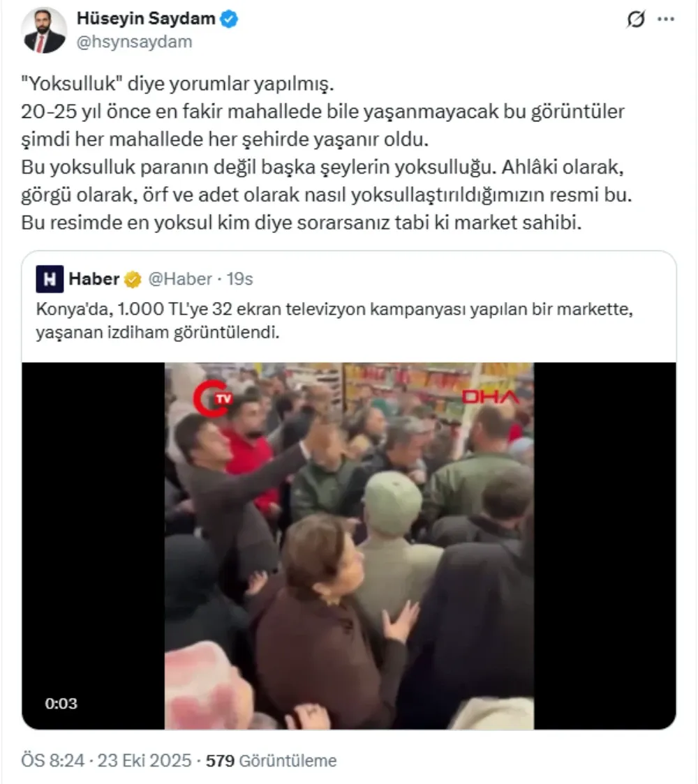Click the blue verified badge next to Hüseyin Saydam

coord(229,19)
